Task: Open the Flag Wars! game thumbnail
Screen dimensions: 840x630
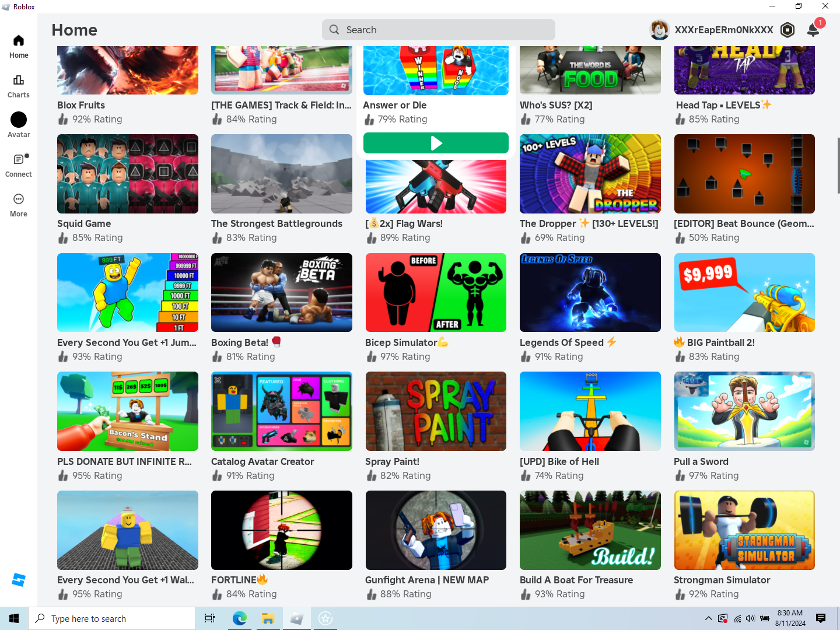Action: pyautogui.click(x=436, y=187)
